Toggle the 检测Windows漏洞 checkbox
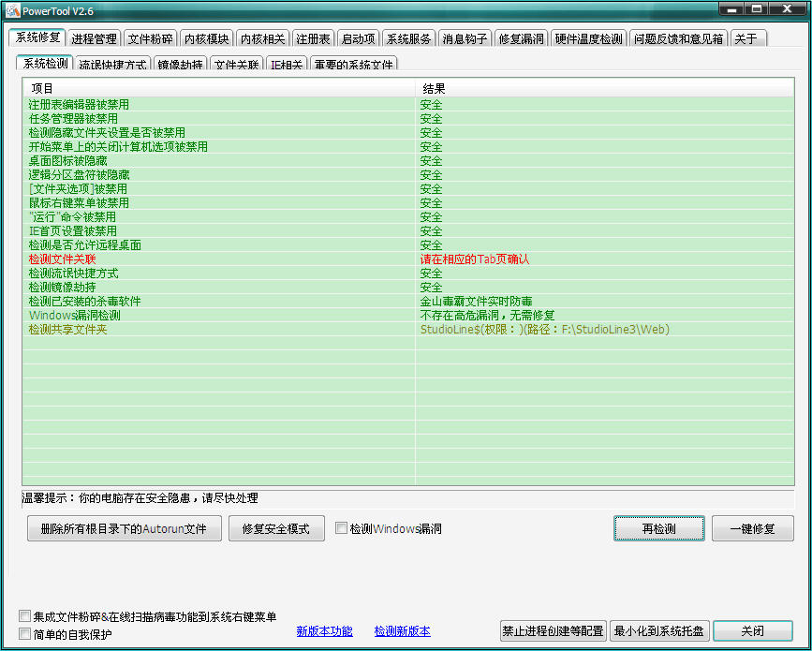 pyautogui.click(x=341, y=528)
